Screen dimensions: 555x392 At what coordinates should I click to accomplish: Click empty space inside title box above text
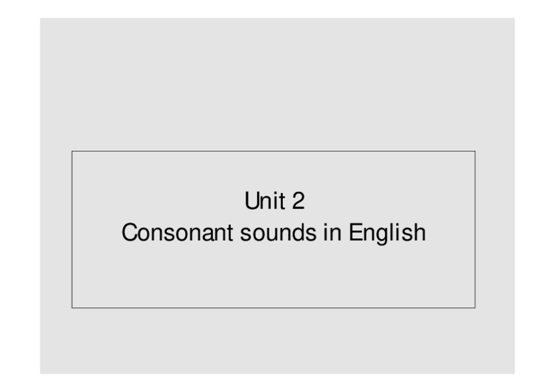tap(274, 170)
